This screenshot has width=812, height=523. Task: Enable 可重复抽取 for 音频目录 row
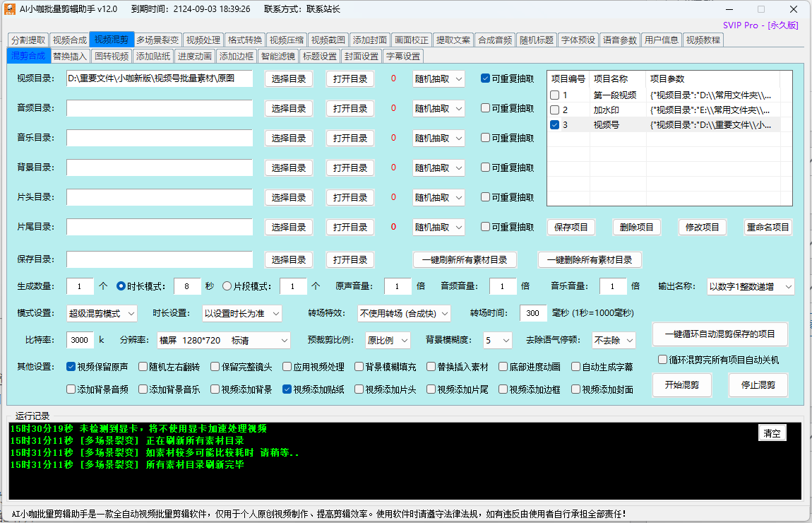pos(486,108)
